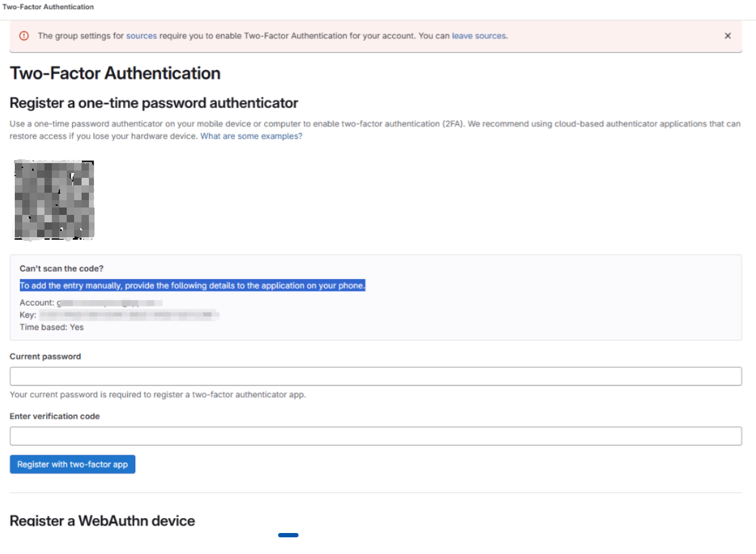This screenshot has width=756, height=554.
Task: Click the red alert warning icon
Action: 24,36
